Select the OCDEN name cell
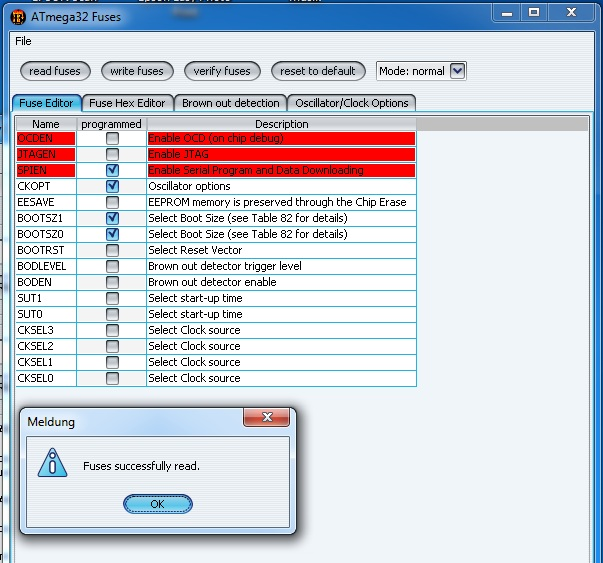 [x=46, y=138]
